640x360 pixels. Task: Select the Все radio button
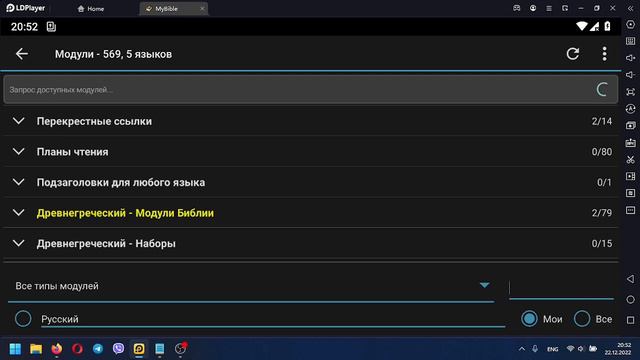click(582, 319)
